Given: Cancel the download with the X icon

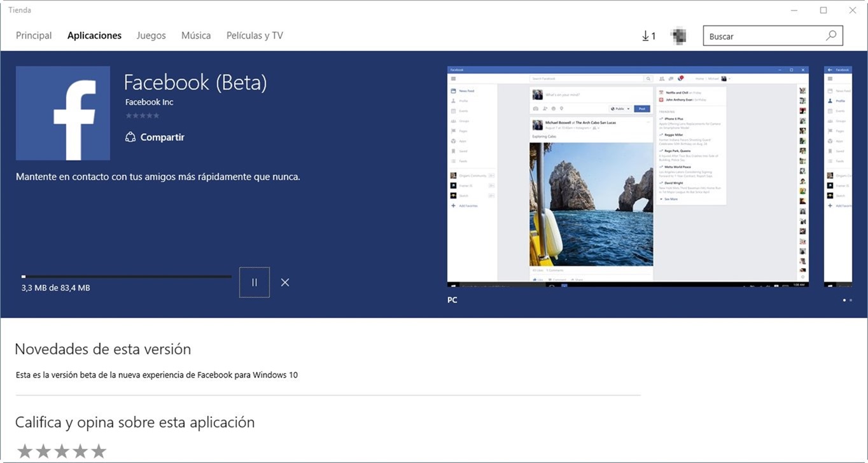Looking at the screenshot, I should (285, 282).
